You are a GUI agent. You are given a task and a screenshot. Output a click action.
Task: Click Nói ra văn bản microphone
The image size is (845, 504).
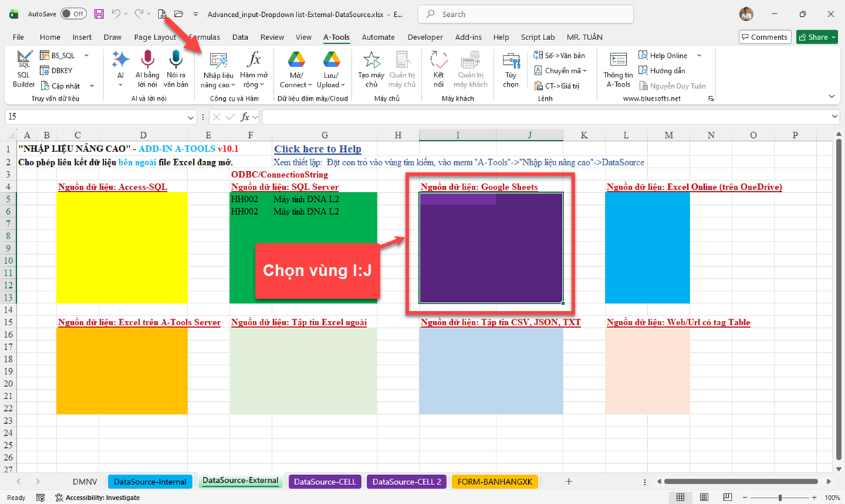[x=177, y=69]
